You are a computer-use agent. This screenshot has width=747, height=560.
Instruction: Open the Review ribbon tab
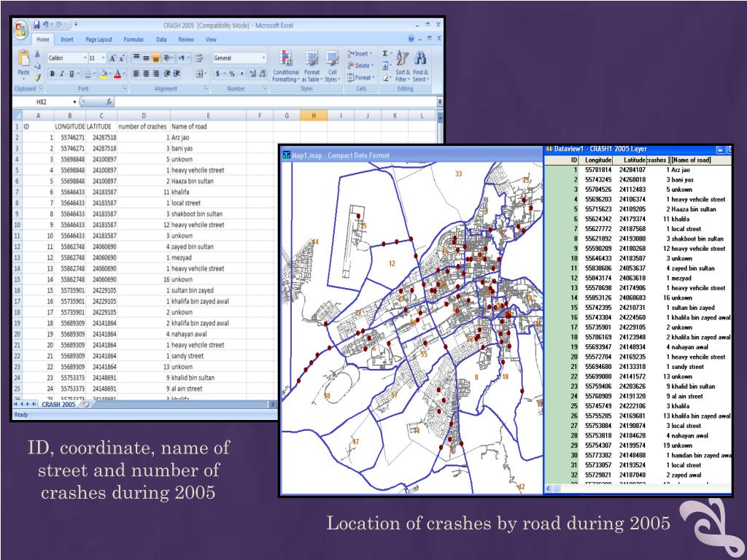(186, 39)
